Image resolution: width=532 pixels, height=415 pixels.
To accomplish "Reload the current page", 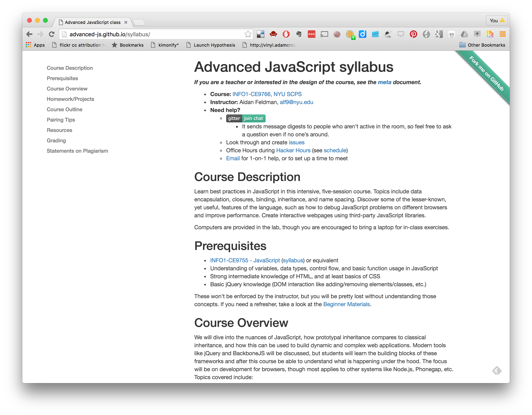I will [51, 34].
